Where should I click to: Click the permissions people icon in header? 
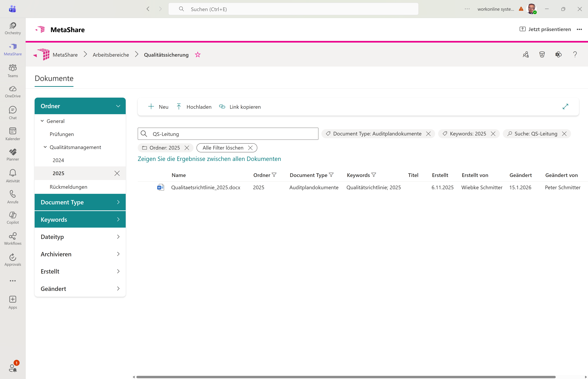pyautogui.click(x=526, y=55)
